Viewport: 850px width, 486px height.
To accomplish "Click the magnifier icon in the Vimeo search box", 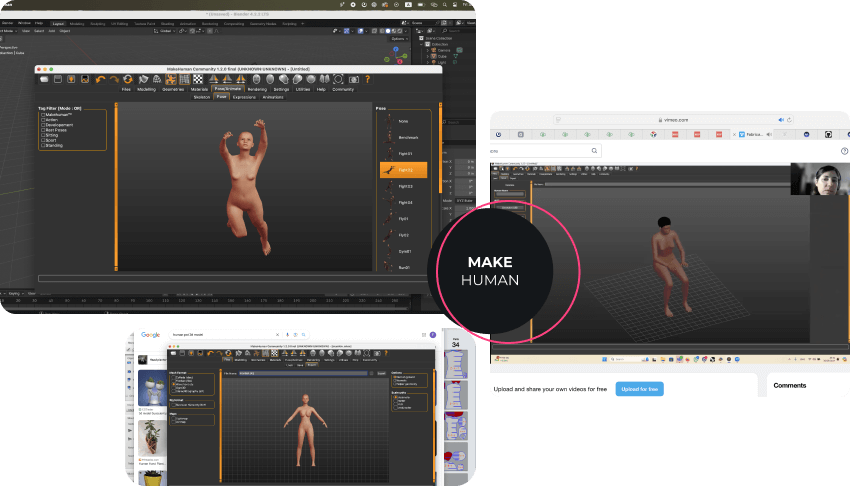I will tap(595, 151).
